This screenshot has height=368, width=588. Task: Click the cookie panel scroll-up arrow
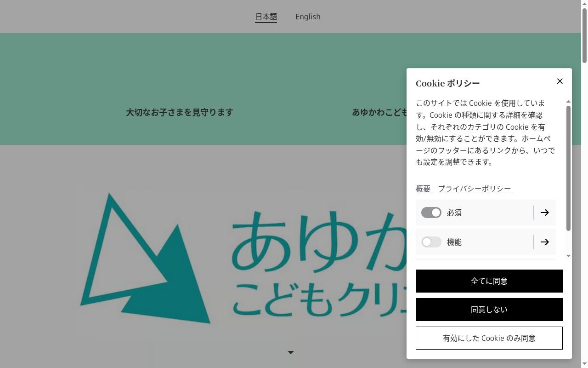pyautogui.click(x=568, y=102)
